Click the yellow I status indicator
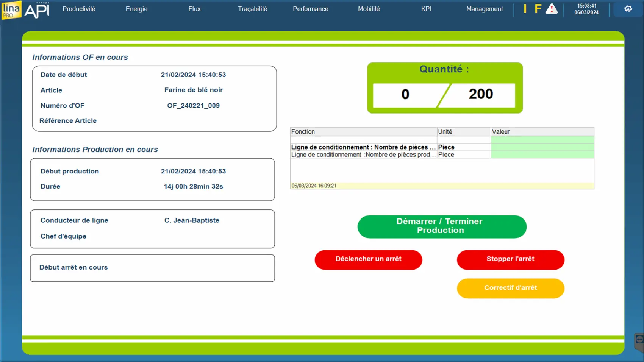 click(525, 9)
